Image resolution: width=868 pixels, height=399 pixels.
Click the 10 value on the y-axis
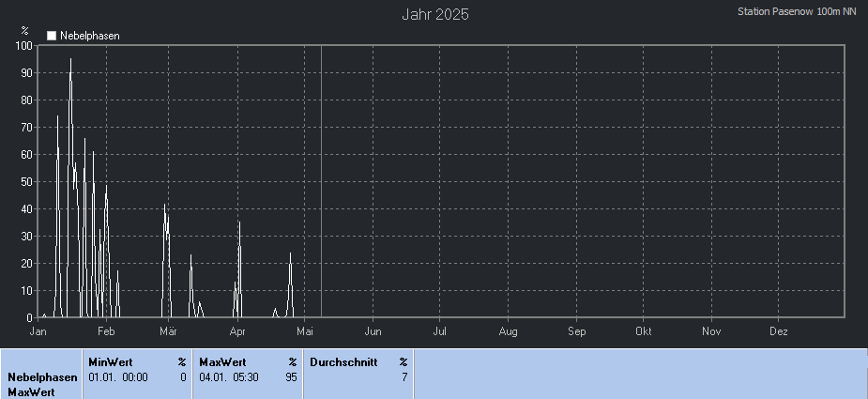27,290
